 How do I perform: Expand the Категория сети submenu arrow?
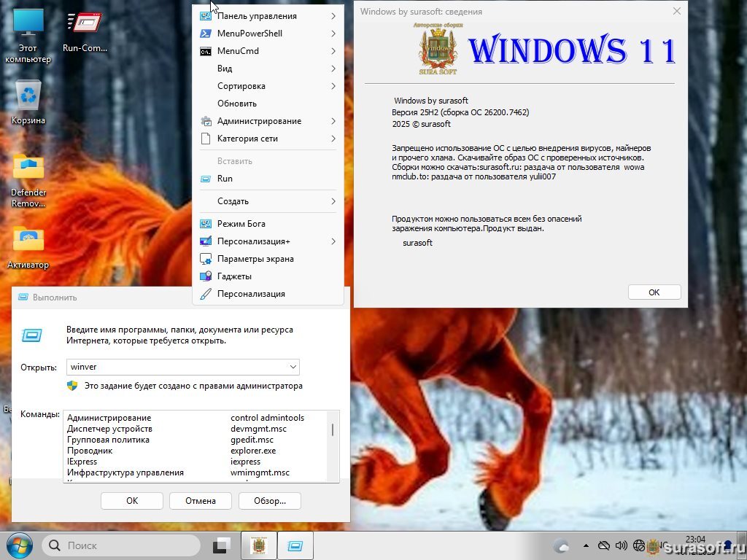coord(333,139)
